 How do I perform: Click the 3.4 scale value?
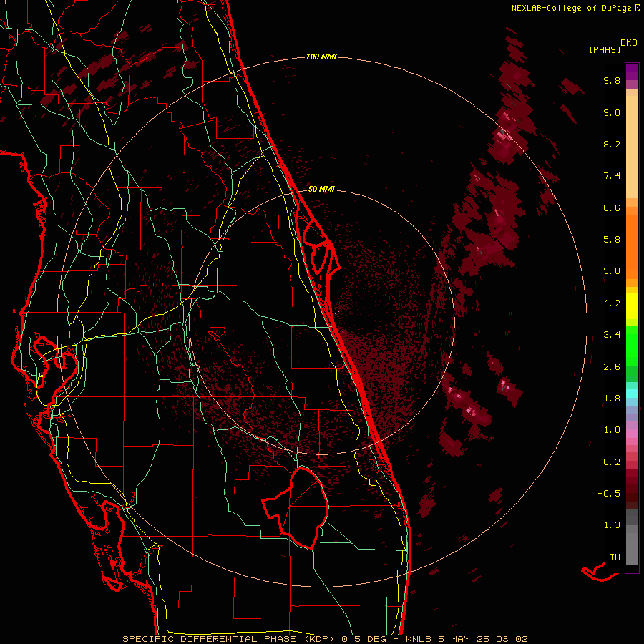point(612,335)
